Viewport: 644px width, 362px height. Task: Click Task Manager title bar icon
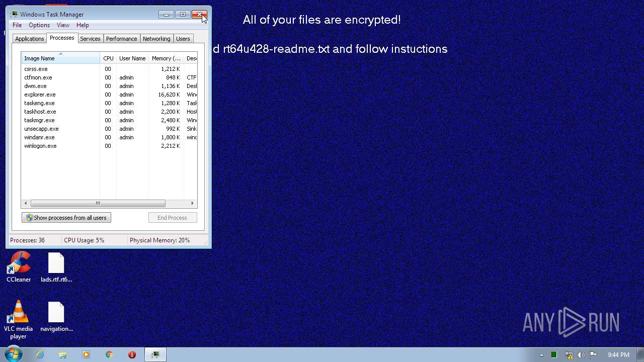(x=14, y=14)
